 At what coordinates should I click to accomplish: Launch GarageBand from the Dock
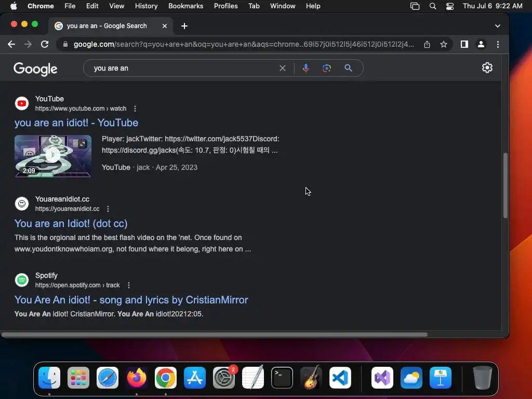point(311,377)
